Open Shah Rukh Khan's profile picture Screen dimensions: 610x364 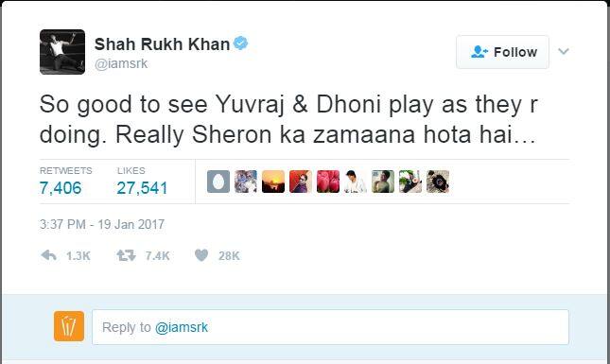tap(62, 52)
